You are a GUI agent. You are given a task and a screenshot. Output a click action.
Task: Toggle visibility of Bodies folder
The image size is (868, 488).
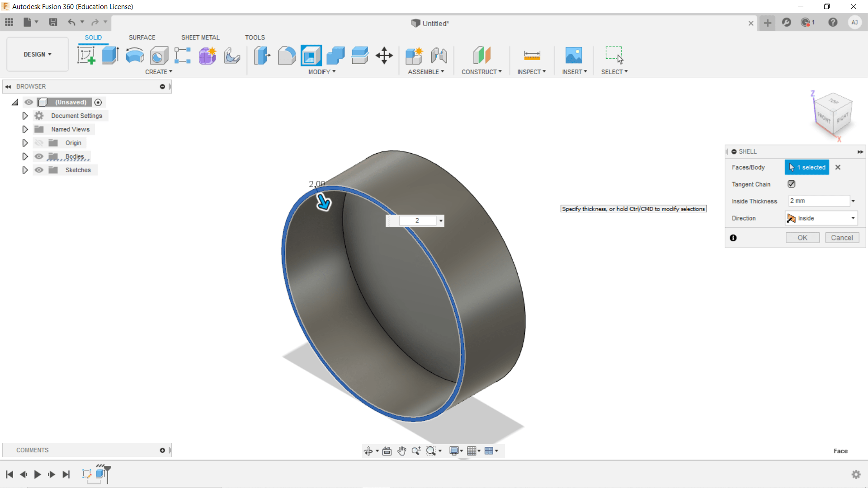tap(39, 156)
